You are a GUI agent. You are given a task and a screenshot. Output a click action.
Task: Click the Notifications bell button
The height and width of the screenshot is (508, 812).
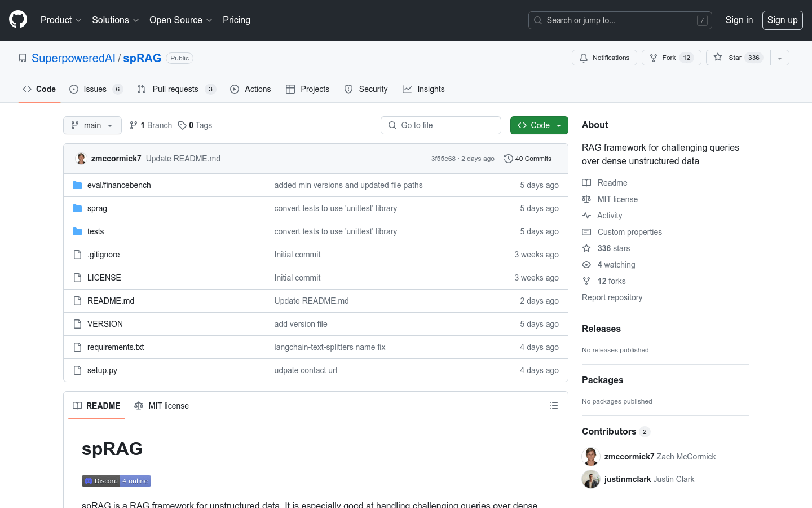[604, 58]
